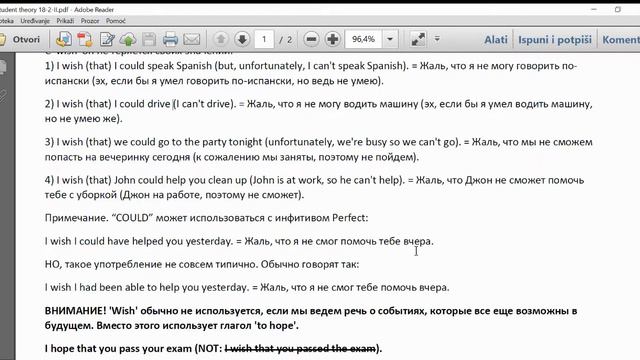This screenshot has height=360, width=640.
Task: Click sentence 'I wish I could have helped you yesterday'
Action: point(139,241)
